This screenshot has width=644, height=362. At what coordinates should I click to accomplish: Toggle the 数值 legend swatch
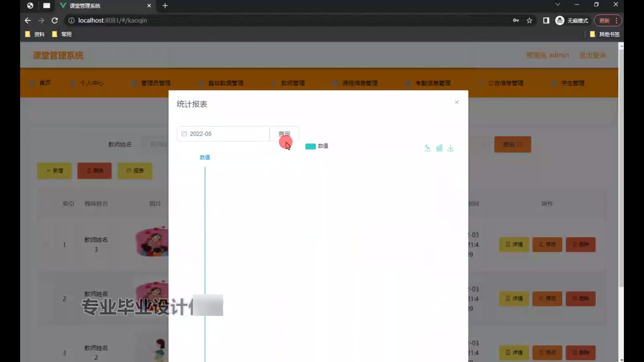click(x=310, y=146)
